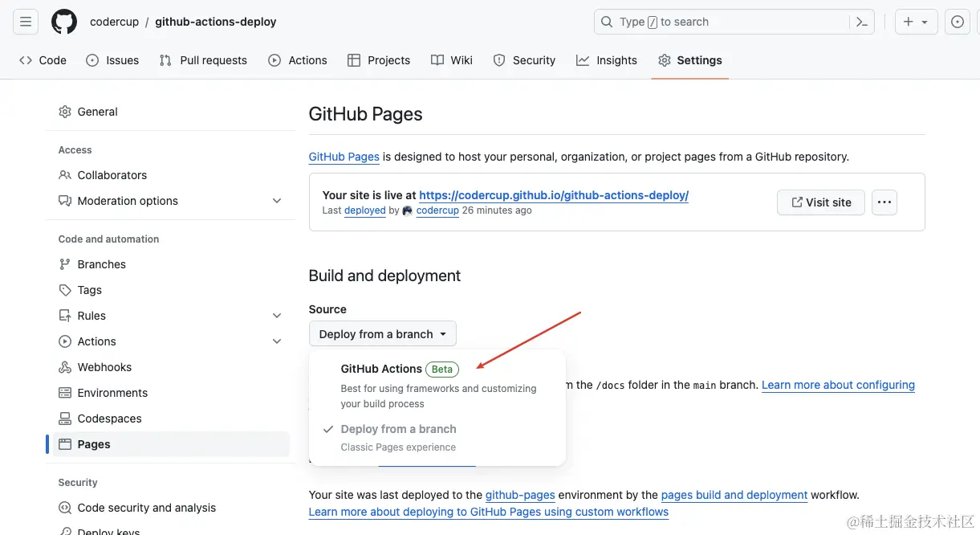Click the 'Source' label above dropdown
The width and height of the screenshot is (980, 535).
click(x=327, y=309)
